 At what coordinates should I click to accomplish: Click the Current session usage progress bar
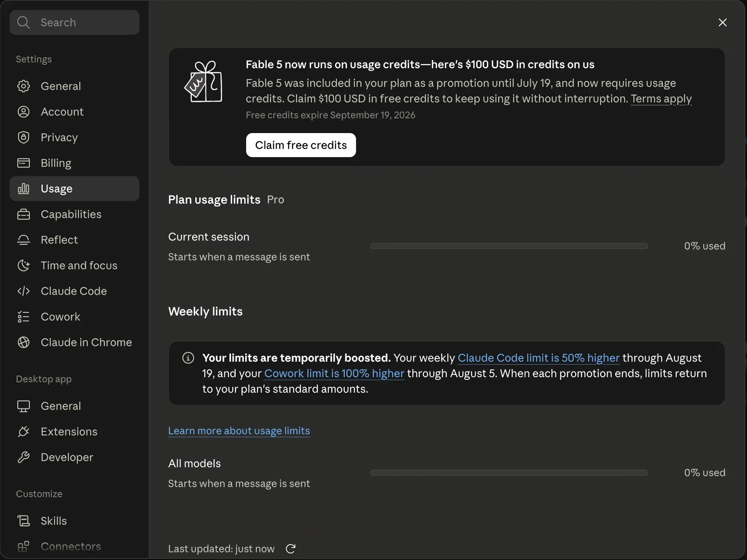[x=509, y=246]
